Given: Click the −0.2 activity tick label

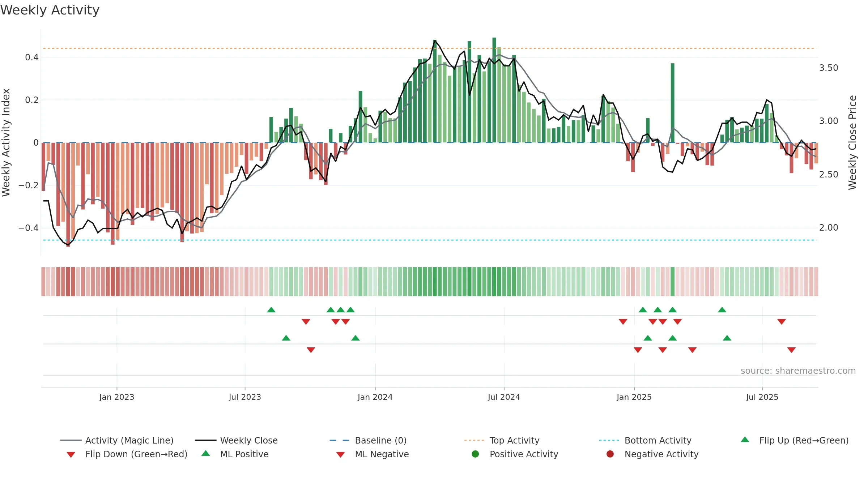Looking at the screenshot, I should tap(28, 185).
